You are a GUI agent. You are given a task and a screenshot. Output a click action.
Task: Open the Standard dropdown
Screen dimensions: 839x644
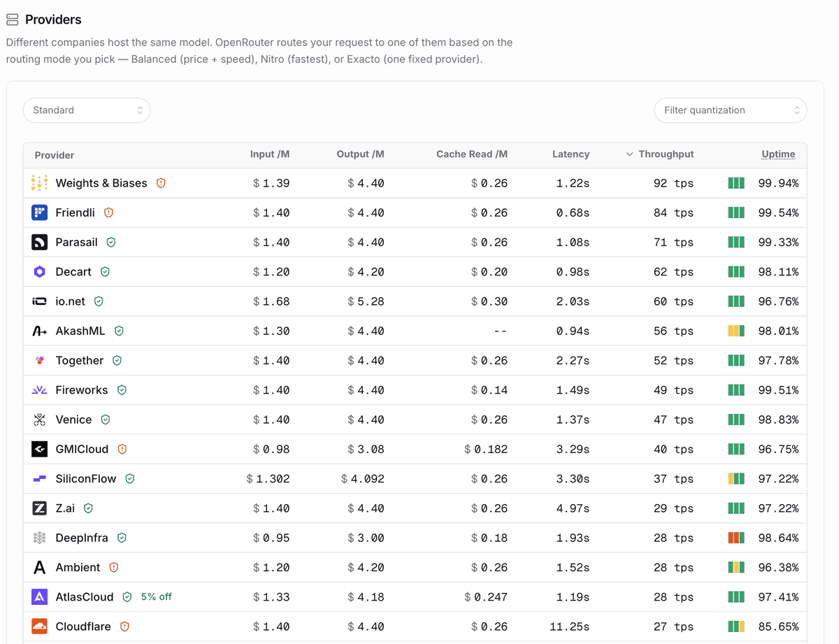(87, 110)
